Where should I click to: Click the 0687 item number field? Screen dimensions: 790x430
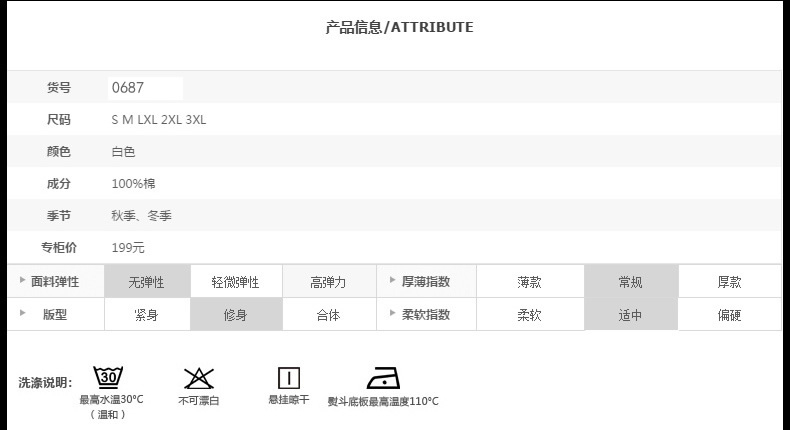pos(145,88)
